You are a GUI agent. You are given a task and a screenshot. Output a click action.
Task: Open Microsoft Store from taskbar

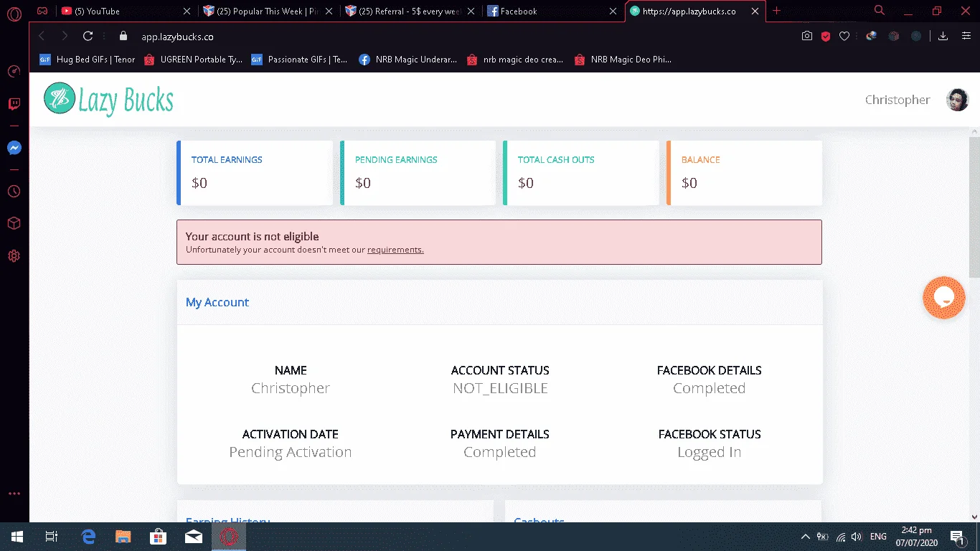click(x=158, y=537)
